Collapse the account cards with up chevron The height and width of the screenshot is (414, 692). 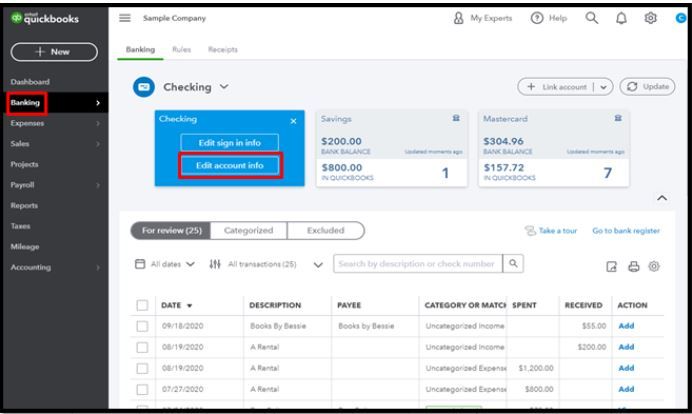tap(662, 198)
